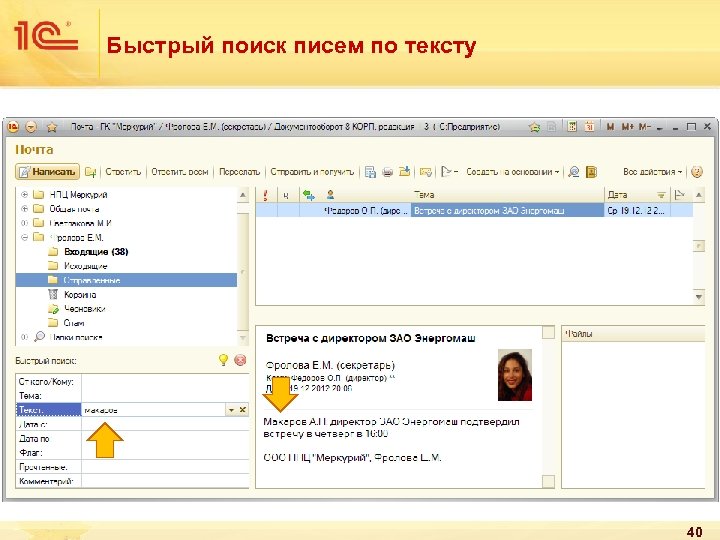The image size is (720, 540).
Task: Open the 1C main menu icon
Action: (14, 127)
